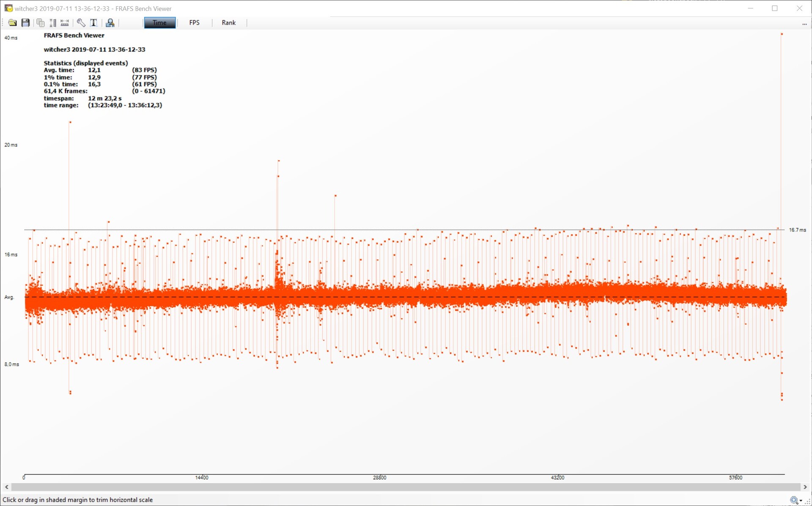Open settings with the wrench icon

coord(81,23)
